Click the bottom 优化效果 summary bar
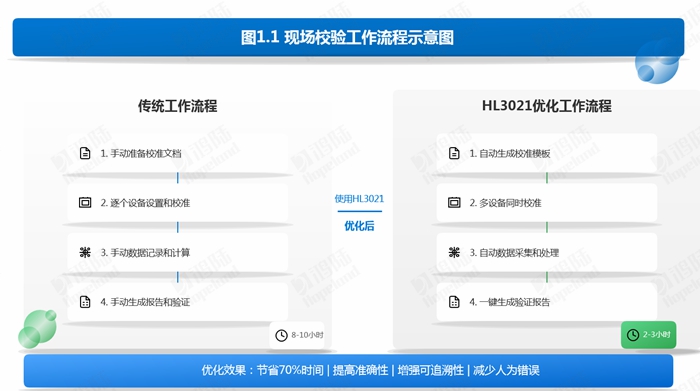 pyautogui.click(x=348, y=370)
